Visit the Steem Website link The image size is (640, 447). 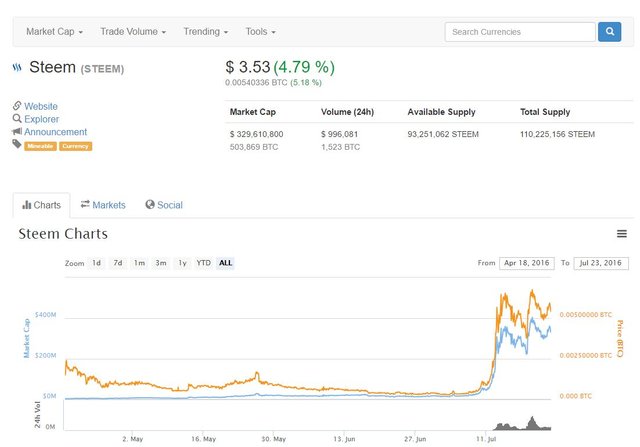[41, 106]
